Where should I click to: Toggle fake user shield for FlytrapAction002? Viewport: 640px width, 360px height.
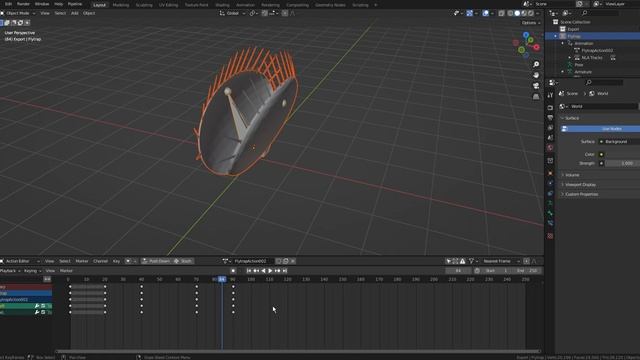(x=279, y=261)
